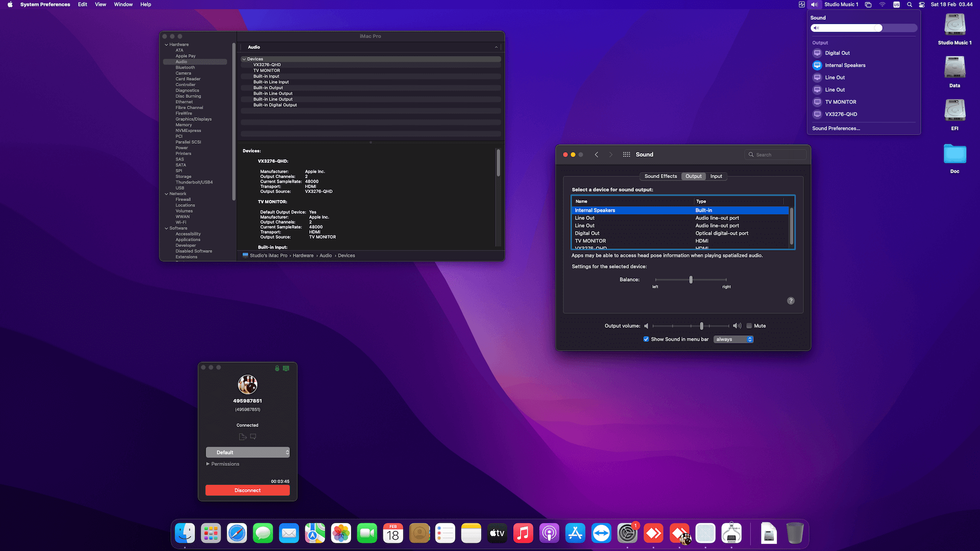The height and width of the screenshot is (551, 980).
Task: Adjust the Sound volume slider in menu bar popup
Action: (864, 28)
